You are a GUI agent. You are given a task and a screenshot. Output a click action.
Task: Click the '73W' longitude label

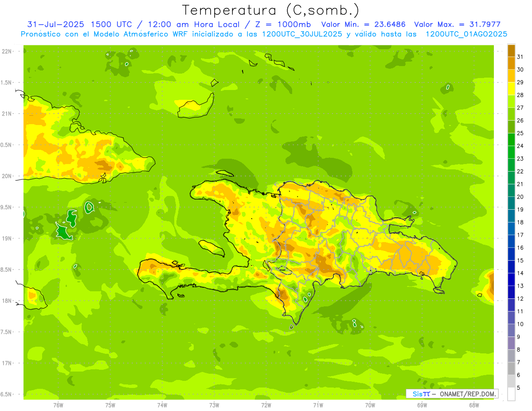214,405
